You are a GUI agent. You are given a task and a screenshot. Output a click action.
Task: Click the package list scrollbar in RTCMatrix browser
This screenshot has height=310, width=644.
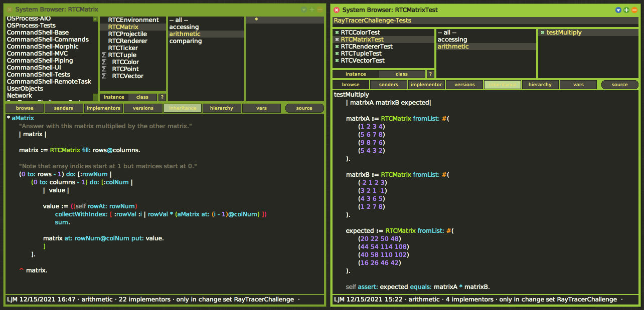(x=95, y=58)
